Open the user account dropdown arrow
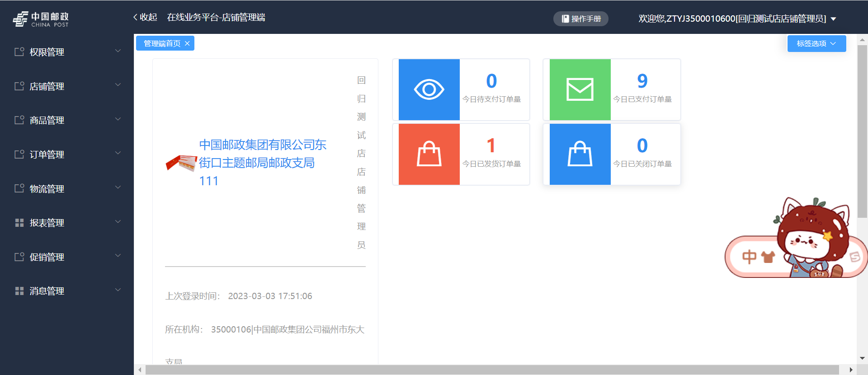Screen dimensions: 868x375 [833, 19]
